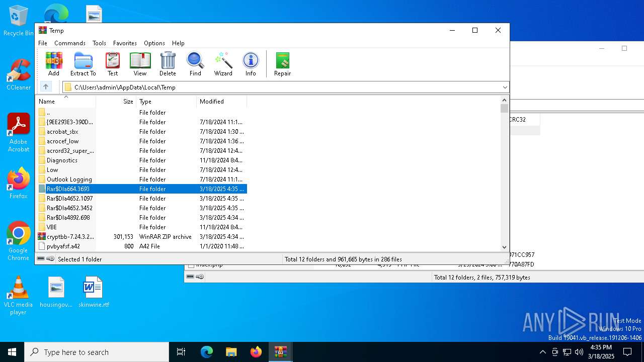Go up one folder level arrow
Image resolution: width=644 pixels, height=362 pixels.
click(46, 87)
